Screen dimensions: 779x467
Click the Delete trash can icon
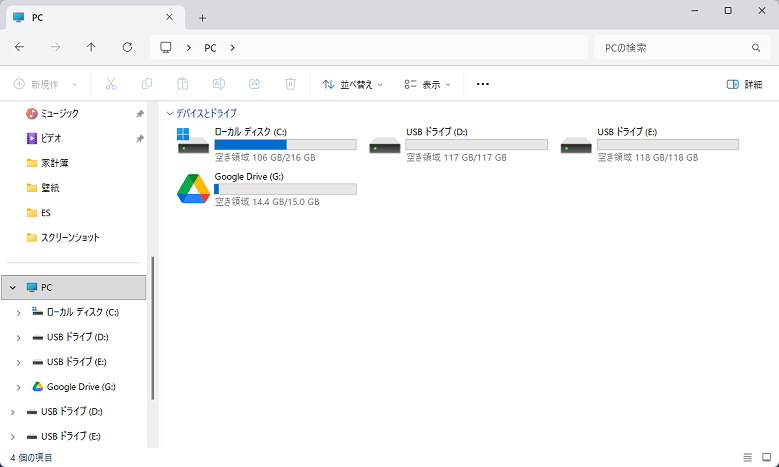click(x=290, y=84)
